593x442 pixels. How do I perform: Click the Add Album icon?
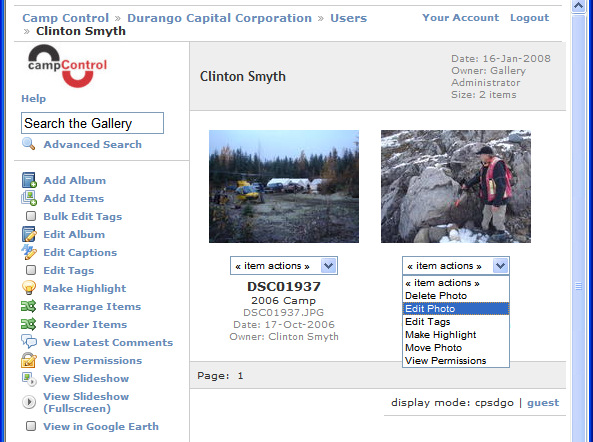click(x=29, y=180)
